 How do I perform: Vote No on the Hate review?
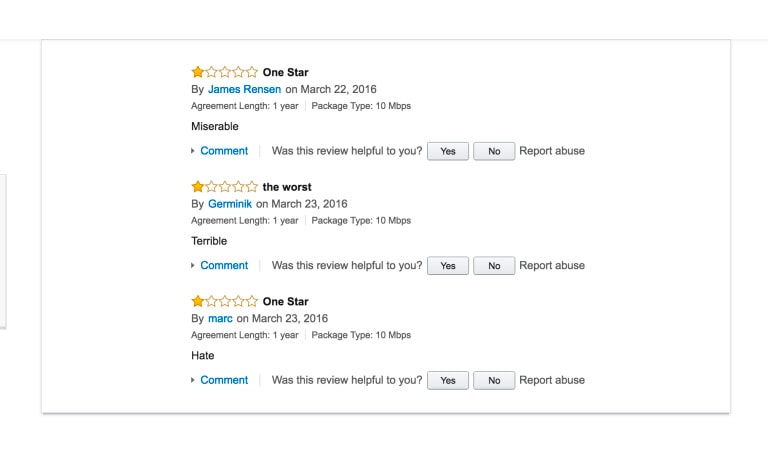(494, 380)
